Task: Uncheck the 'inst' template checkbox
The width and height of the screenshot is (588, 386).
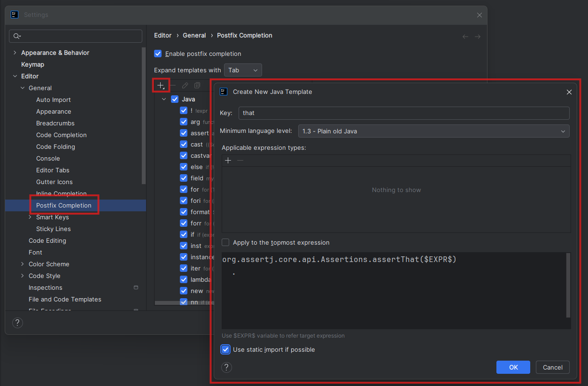Action: pos(184,246)
